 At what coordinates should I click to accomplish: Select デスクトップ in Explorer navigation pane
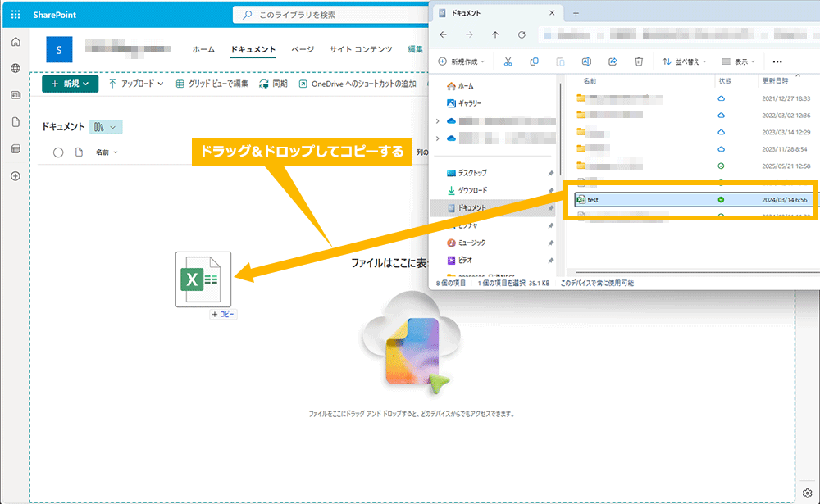467,173
